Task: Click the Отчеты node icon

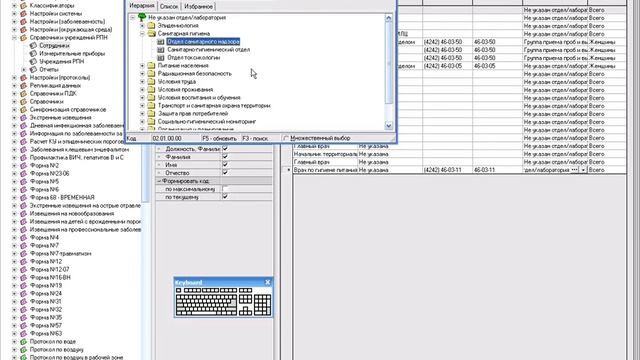Action: 33,69
